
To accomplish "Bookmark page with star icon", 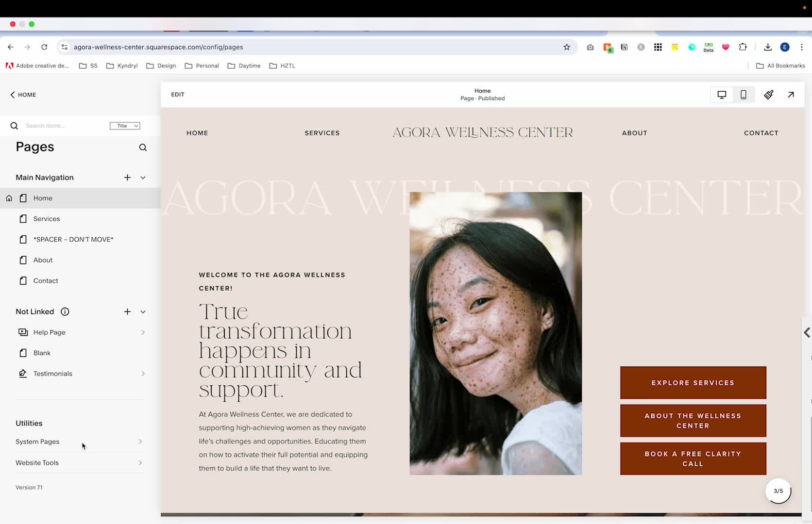I will pos(566,47).
